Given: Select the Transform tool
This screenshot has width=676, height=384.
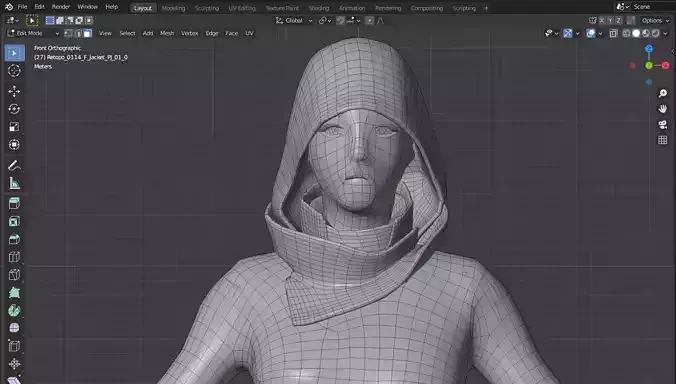Looking at the screenshot, I should point(14,145).
